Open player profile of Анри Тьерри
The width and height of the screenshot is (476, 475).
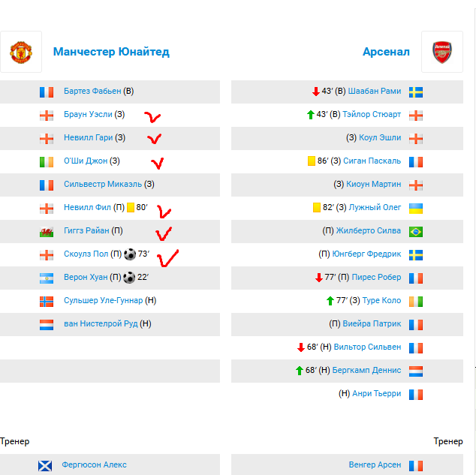point(376,393)
